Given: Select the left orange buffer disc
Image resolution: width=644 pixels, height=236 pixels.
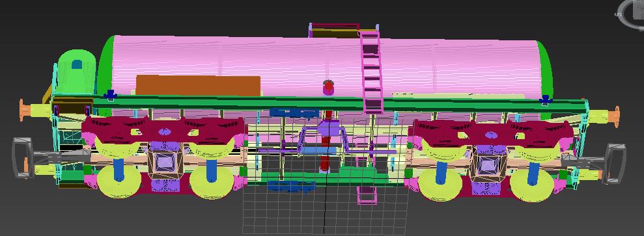Looking at the screenshot, I should click(x=24, y=111).
